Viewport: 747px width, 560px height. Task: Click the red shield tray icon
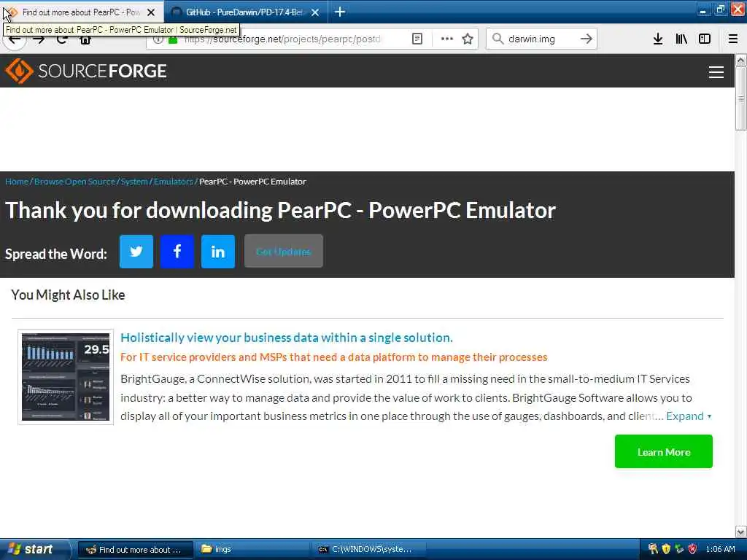[x=692, y=549]
